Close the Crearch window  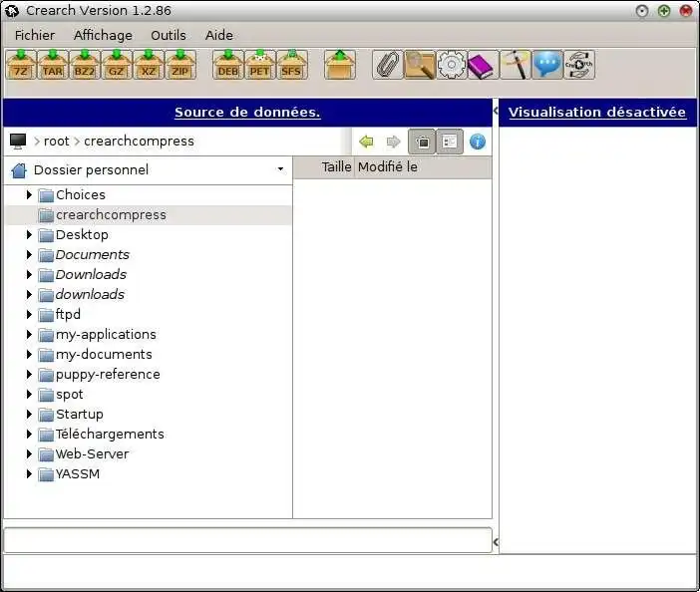click(686, 11)
